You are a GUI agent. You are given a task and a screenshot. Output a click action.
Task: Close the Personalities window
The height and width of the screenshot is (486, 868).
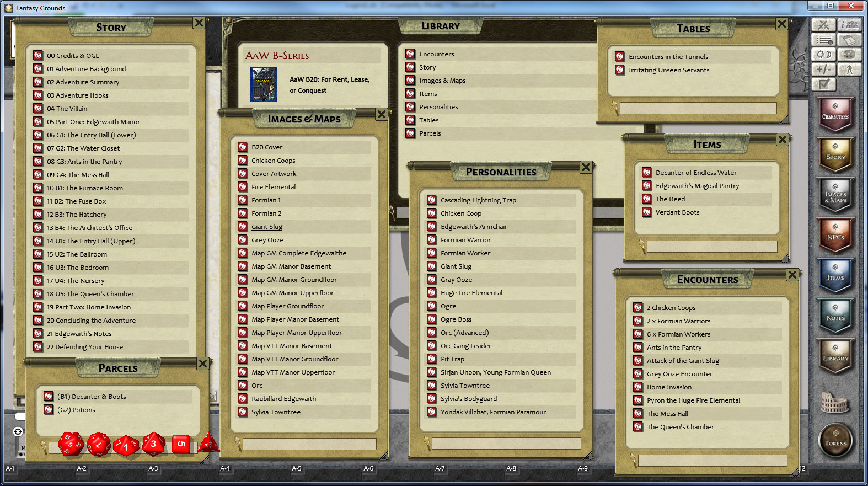586,167
